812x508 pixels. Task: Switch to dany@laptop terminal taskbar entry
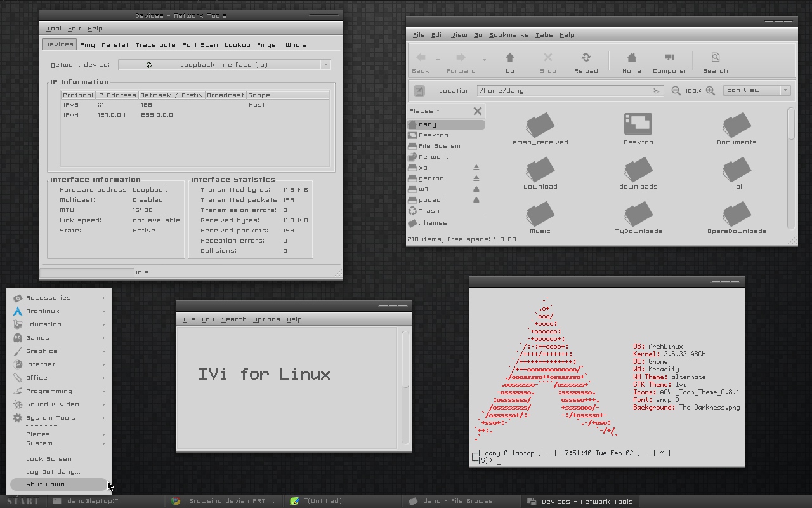(105, 501)
